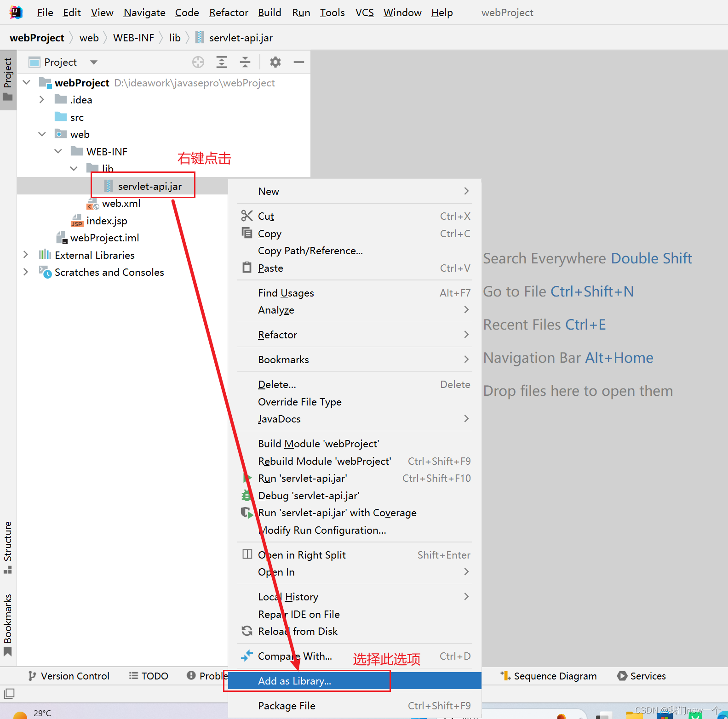
Task: Select Add as Library... option
Action: coord(355,681)
